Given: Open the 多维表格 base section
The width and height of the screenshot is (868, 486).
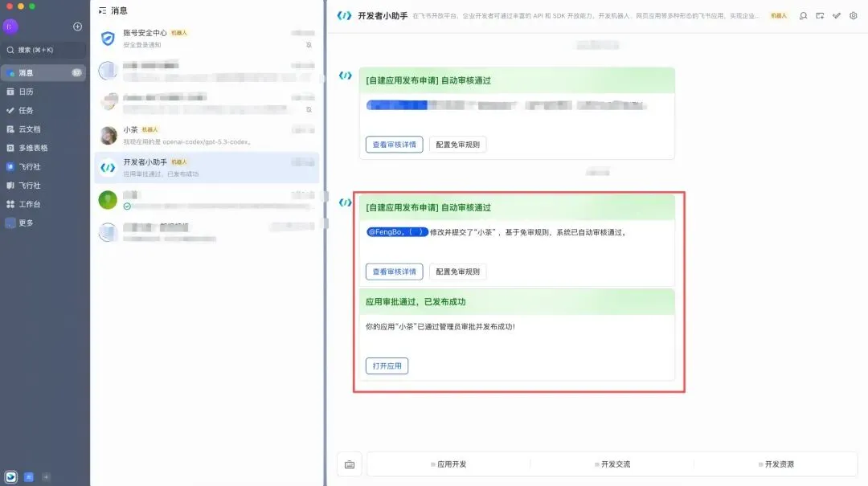Looking at the screenshot, I should (44, 148).
